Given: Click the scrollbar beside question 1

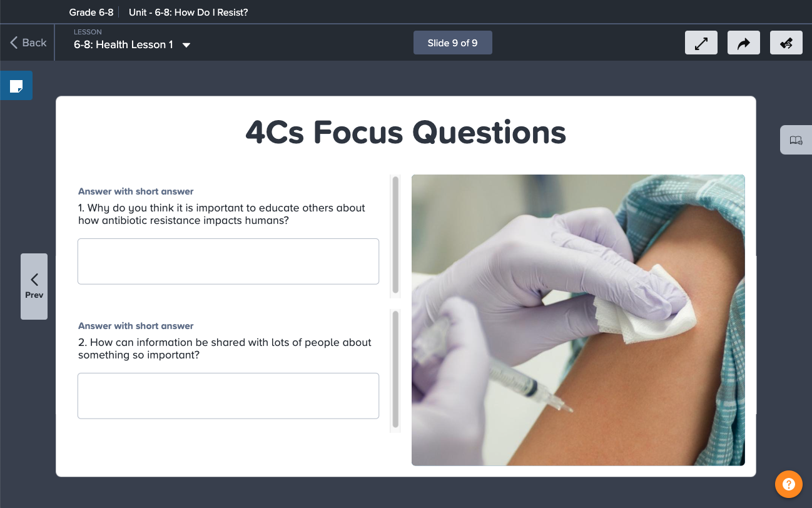Looking at the screenshot, I should click(x=395, y=235).
